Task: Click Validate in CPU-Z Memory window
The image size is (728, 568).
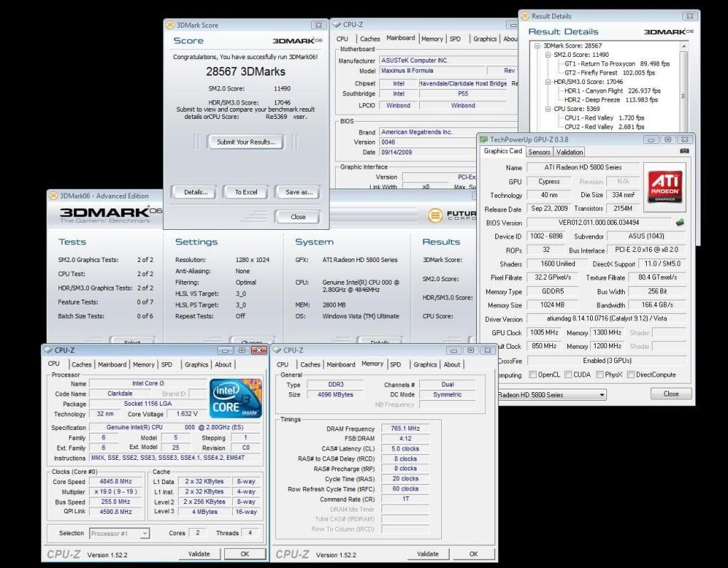Action: point(428,554)
